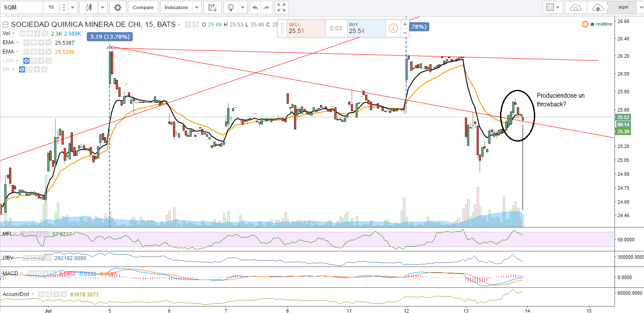The image size is (644, 313).
Task: Expand Vol indicator legend arrow
Action: point(14,33)
